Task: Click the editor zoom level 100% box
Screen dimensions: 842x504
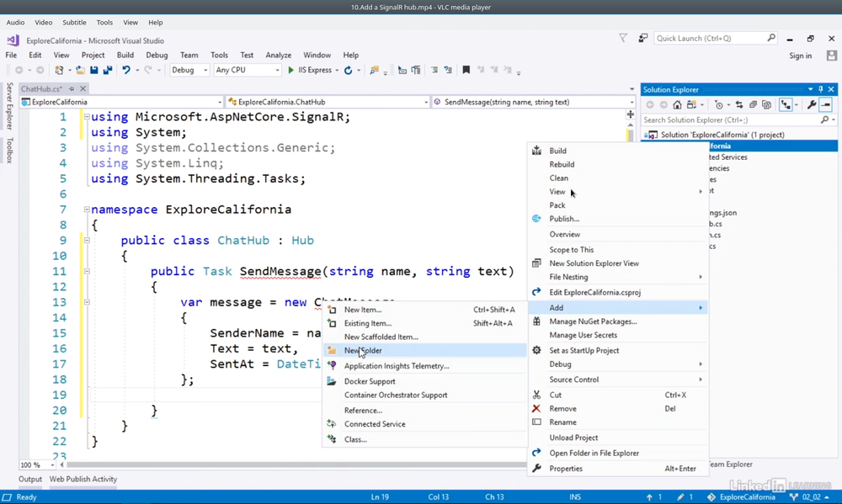Action: click(30, 464)
